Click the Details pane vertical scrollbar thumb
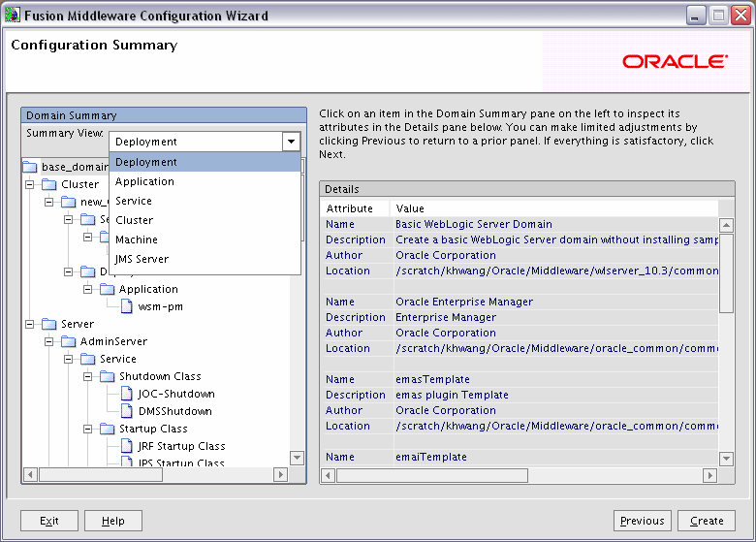 726,273
